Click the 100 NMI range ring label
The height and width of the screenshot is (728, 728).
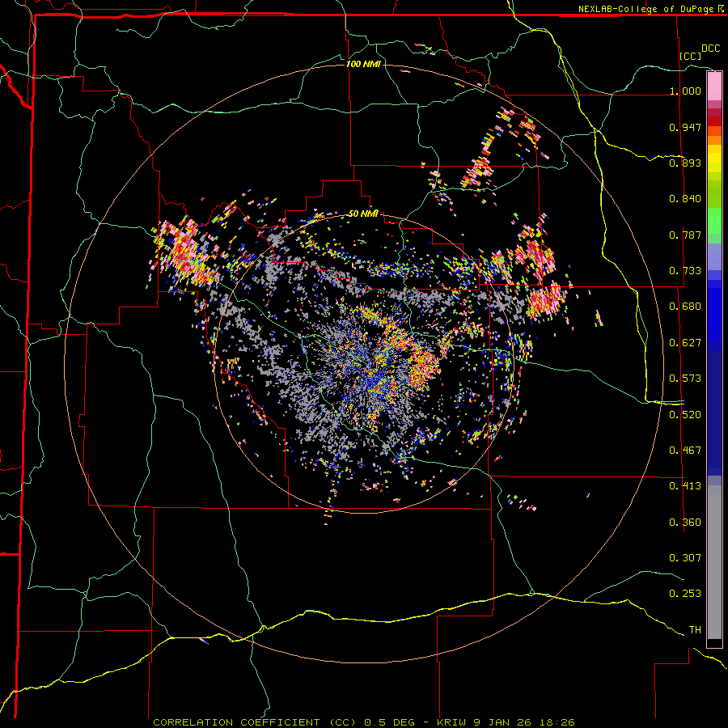363,64
